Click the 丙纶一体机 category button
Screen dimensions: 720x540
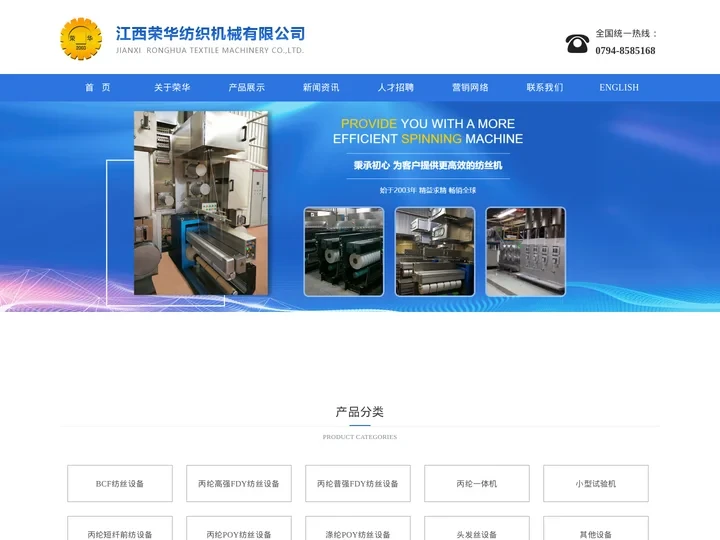click(477, 484)
